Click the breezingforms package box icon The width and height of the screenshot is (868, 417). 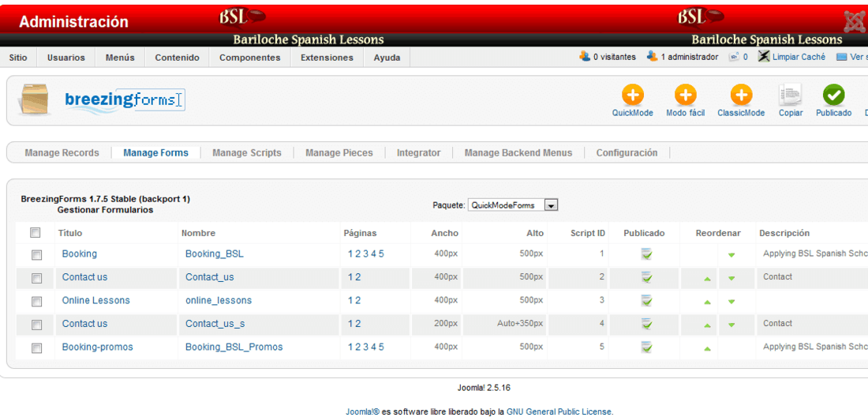click(x=34, y=100)
